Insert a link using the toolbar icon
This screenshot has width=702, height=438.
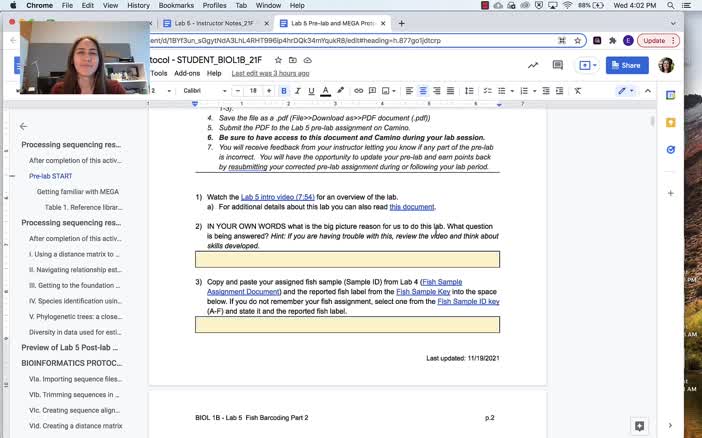(x=359, y=91)
